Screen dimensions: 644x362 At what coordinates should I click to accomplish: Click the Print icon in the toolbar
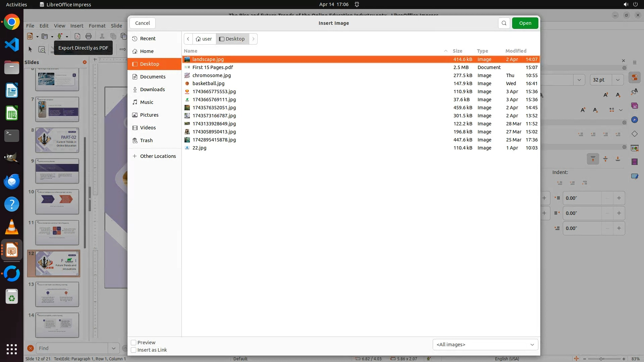coord(89,36)
